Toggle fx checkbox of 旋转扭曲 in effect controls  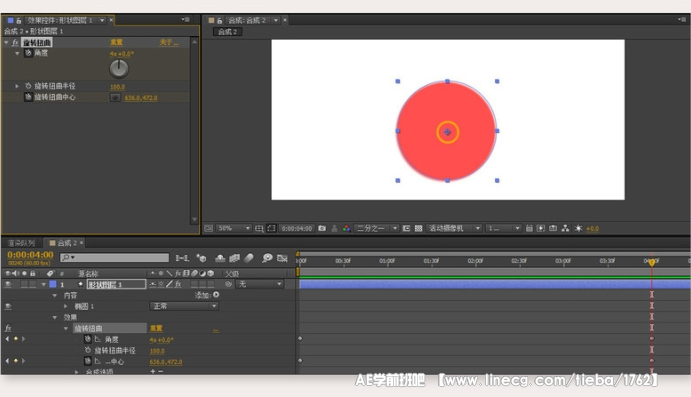point(15,42)
